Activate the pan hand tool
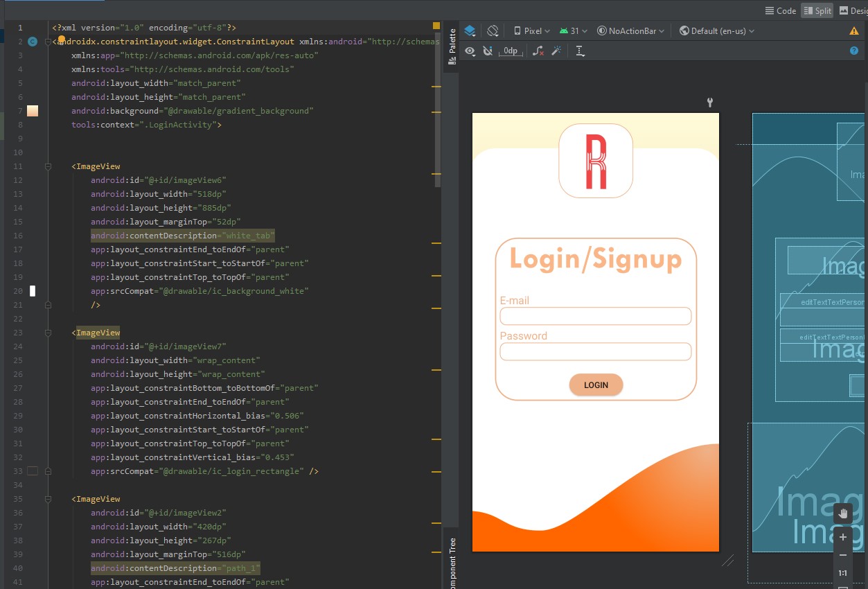 (843, 513)
